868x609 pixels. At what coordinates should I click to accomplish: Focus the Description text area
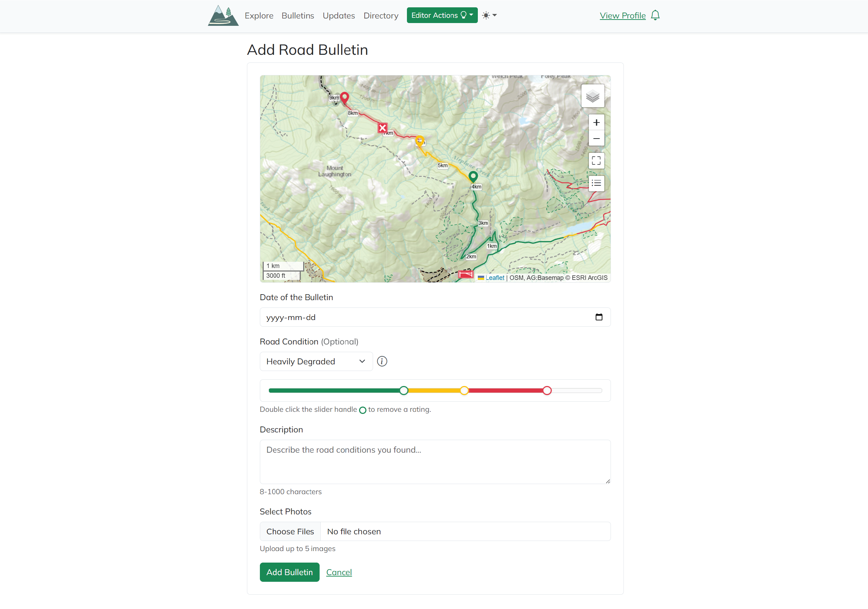(435, 462)
